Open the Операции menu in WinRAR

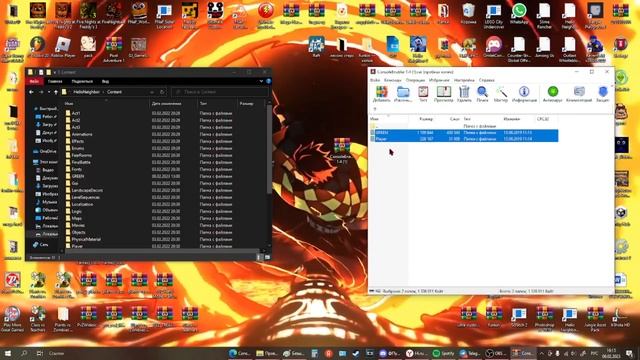(415, 80)
